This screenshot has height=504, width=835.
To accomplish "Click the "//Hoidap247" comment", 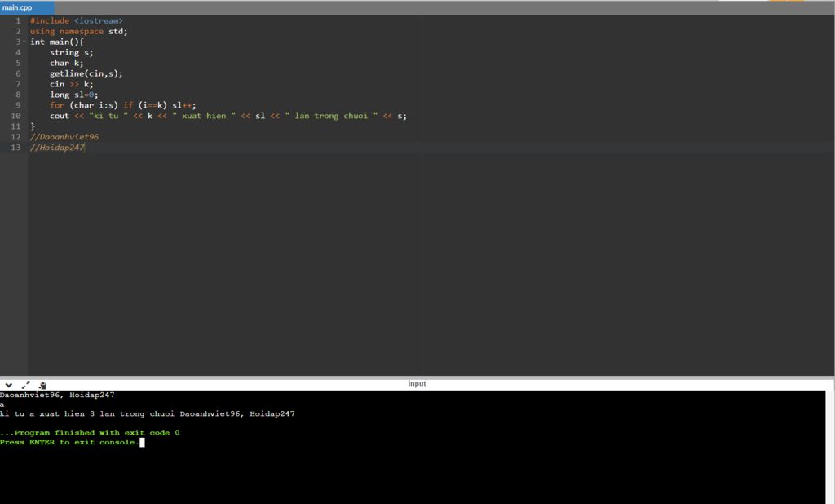I will tap(57, 148).
